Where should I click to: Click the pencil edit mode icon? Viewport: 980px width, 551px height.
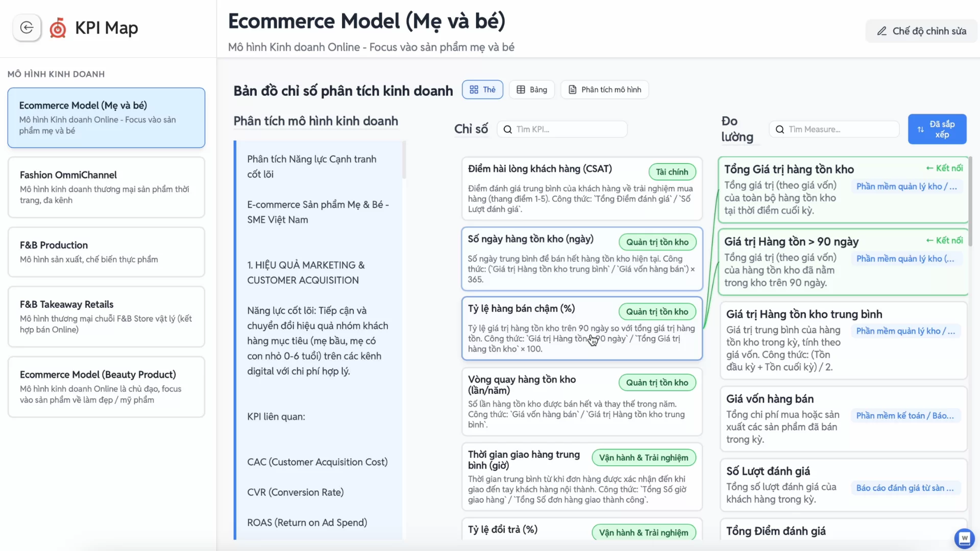pyautogui.click(x=881, y=31)
